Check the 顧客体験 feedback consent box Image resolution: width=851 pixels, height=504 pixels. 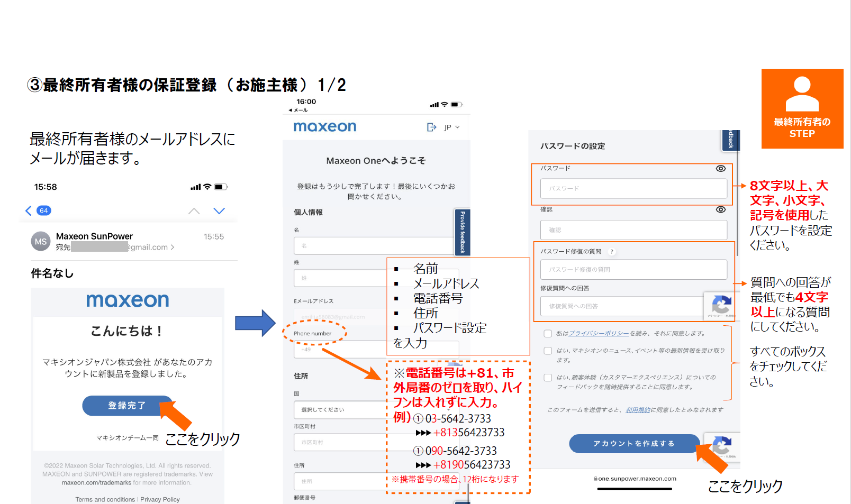click(x=548, y=378)
